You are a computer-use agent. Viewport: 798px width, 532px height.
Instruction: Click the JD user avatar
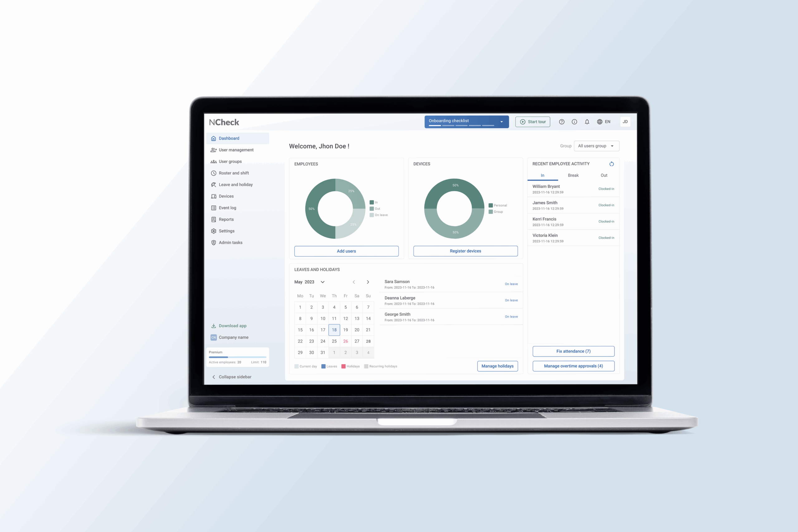625,122
